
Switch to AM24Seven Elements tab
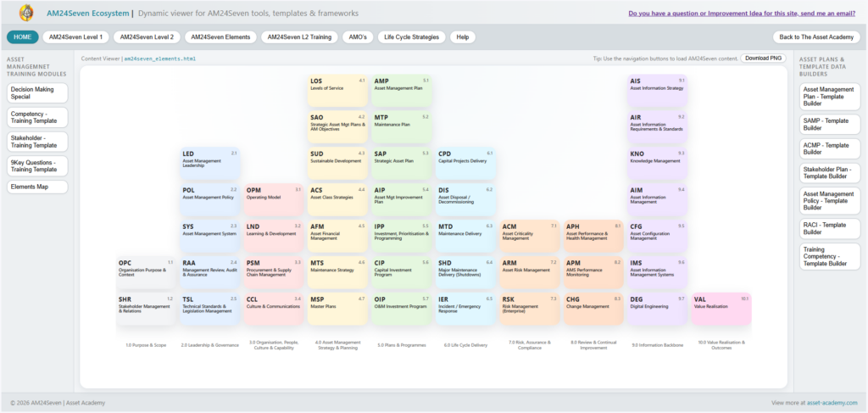[220, 37]
